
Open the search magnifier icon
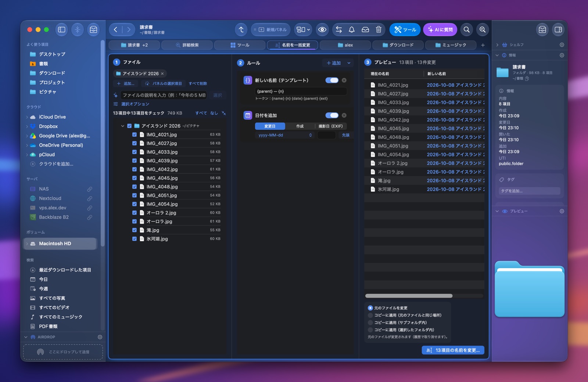(466, 30)
